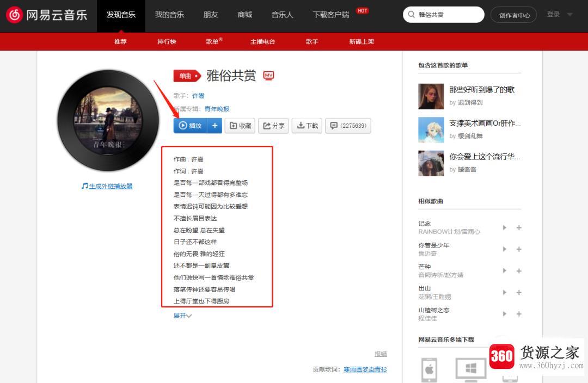Open the playlist 你会爱上这个流行华...
This screenshot has width=588, height=383.
pyautogui.click(x=485, y=157)
